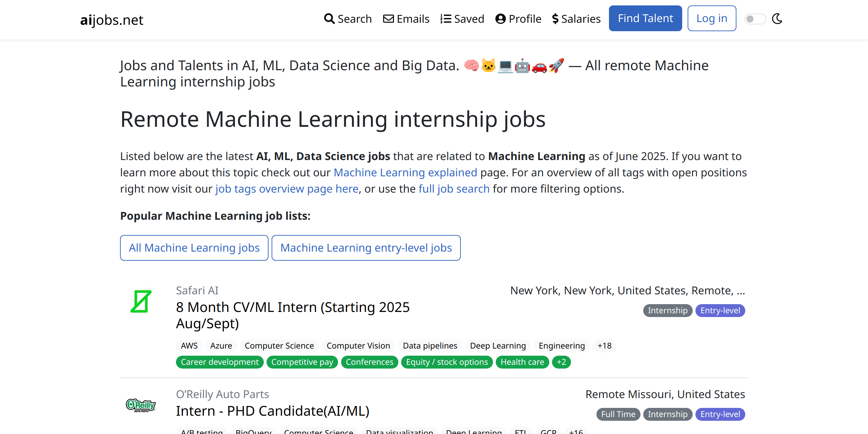868x434 pixels.
Task: Click the Career development benefit tag
Action: pos(220,362)
